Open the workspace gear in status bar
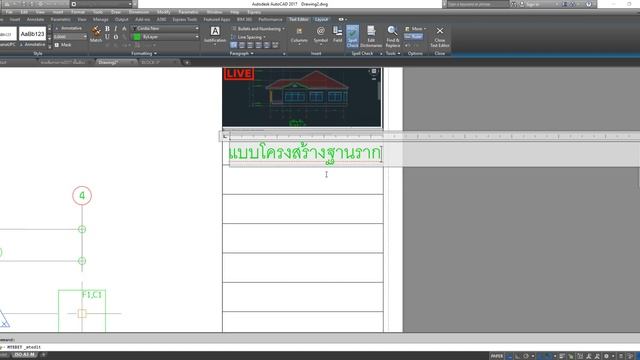The height and width of the screenshot is (360, 640). [x=607, y=356]
